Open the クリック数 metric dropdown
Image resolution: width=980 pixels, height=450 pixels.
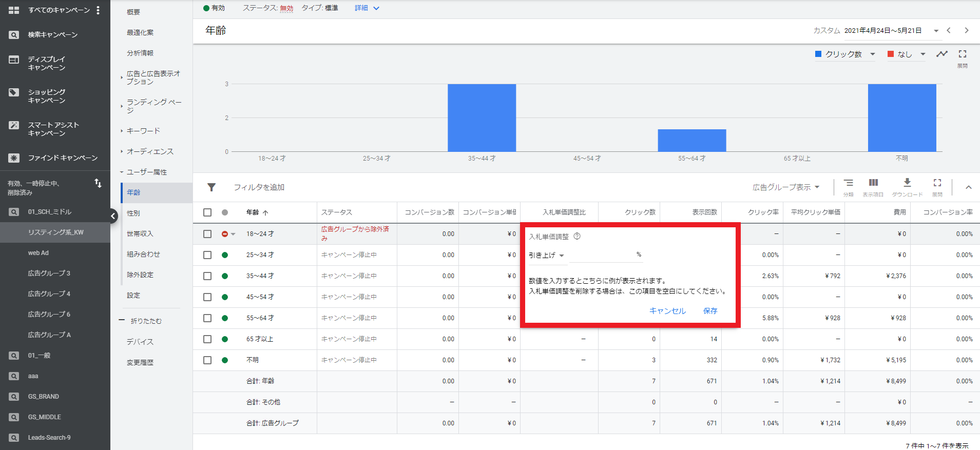pos(845,54)
